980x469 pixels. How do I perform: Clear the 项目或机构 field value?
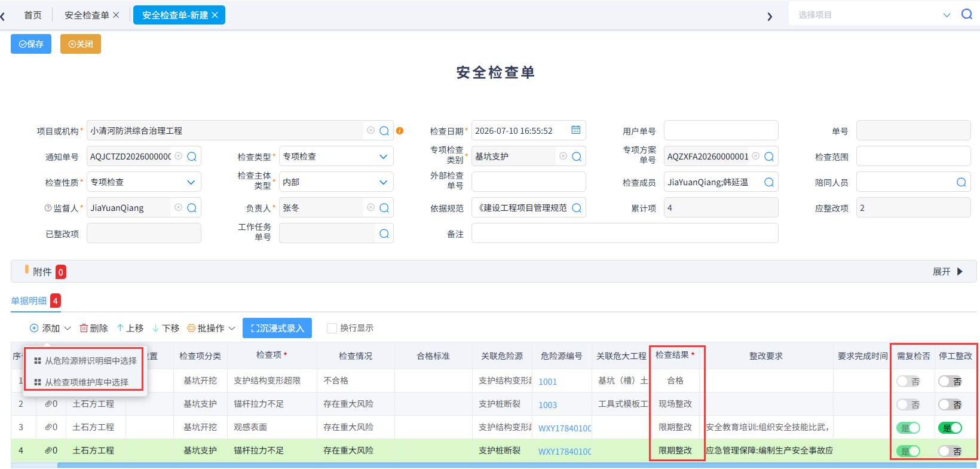click(x=370, y=130)
